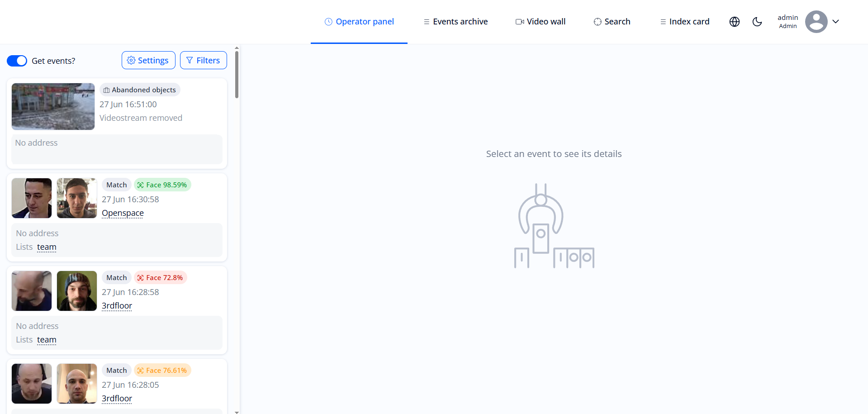Expand the admin account dropdown chevron
This screenshot has height=414, width=868.
point(836,21)
